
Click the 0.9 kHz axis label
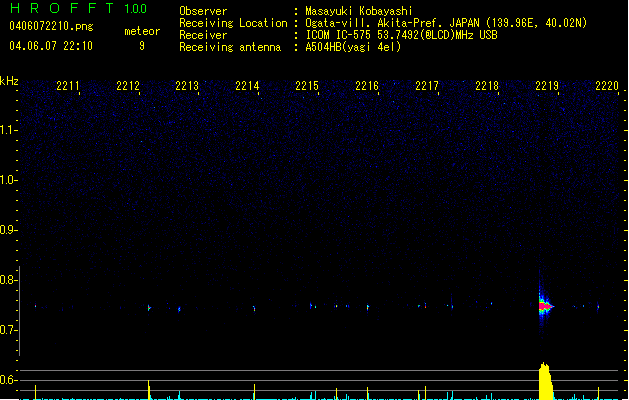8,230
